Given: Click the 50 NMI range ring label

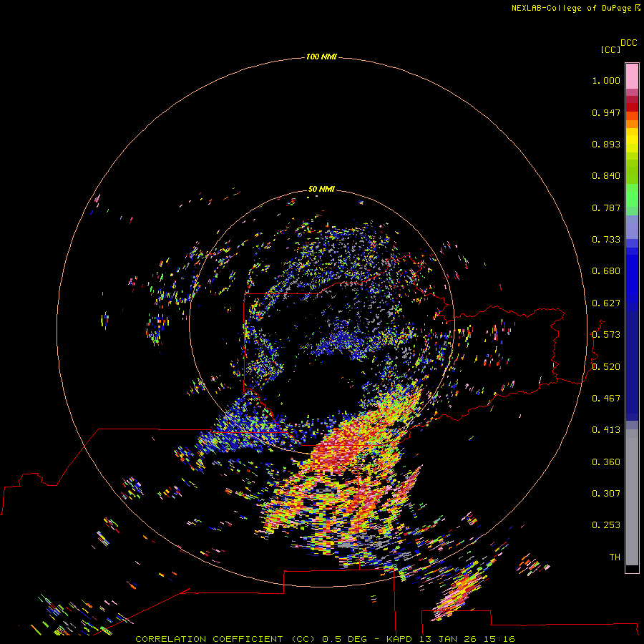Looking at the screenshot, I should 321,190.
